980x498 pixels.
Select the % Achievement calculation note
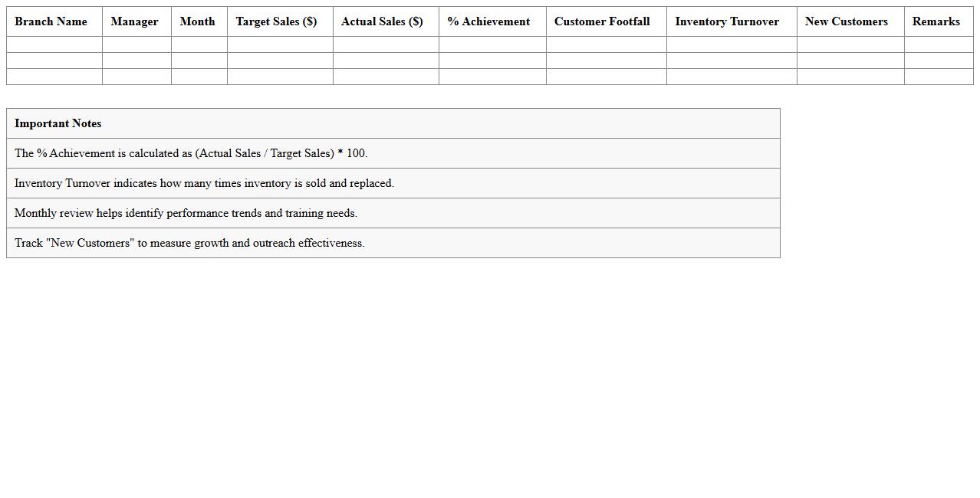click(x=191, y=153)
